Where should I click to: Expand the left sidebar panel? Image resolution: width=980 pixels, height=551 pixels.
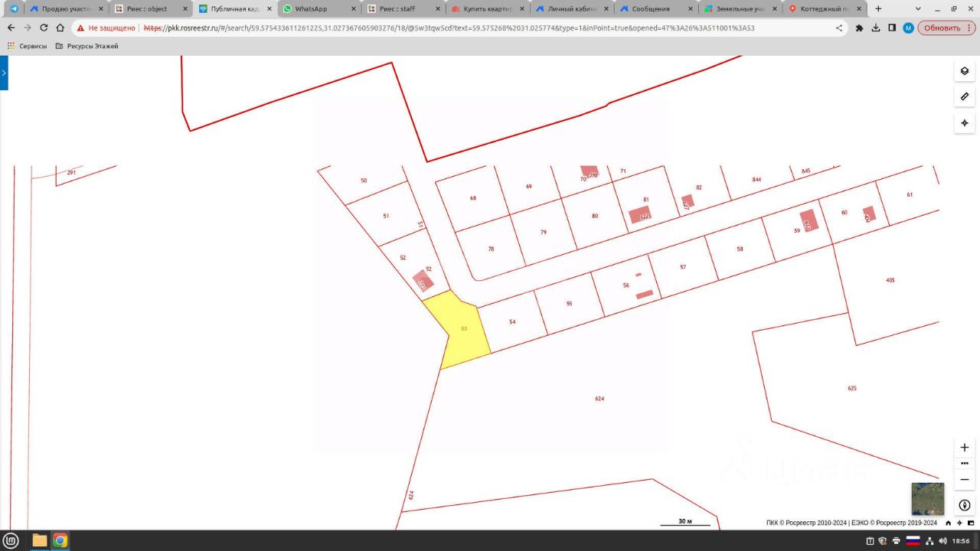4,73
